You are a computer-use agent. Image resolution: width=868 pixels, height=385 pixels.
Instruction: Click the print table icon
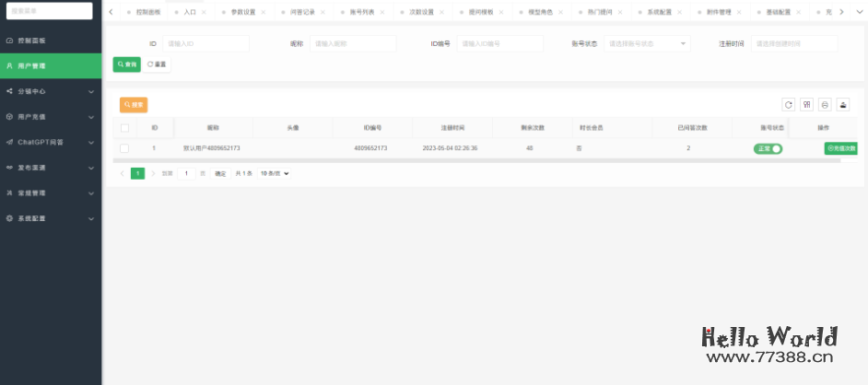[x=825, y=105]
